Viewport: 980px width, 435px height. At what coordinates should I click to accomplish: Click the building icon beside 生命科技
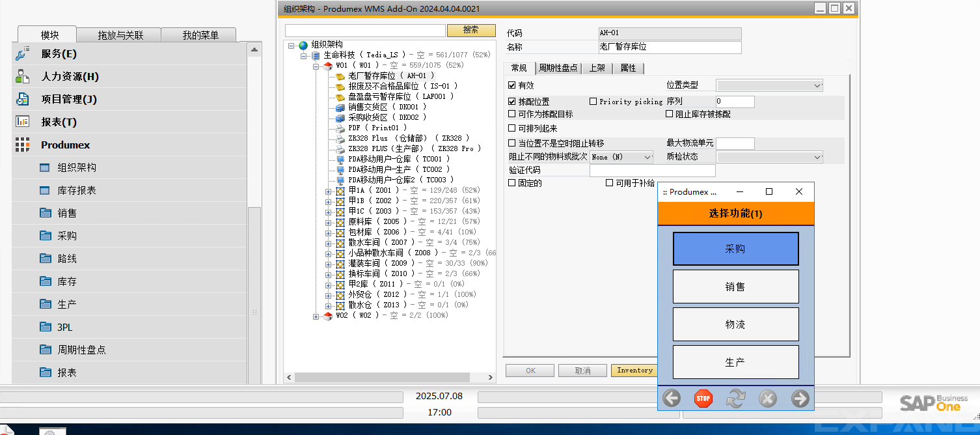point(316,55)
